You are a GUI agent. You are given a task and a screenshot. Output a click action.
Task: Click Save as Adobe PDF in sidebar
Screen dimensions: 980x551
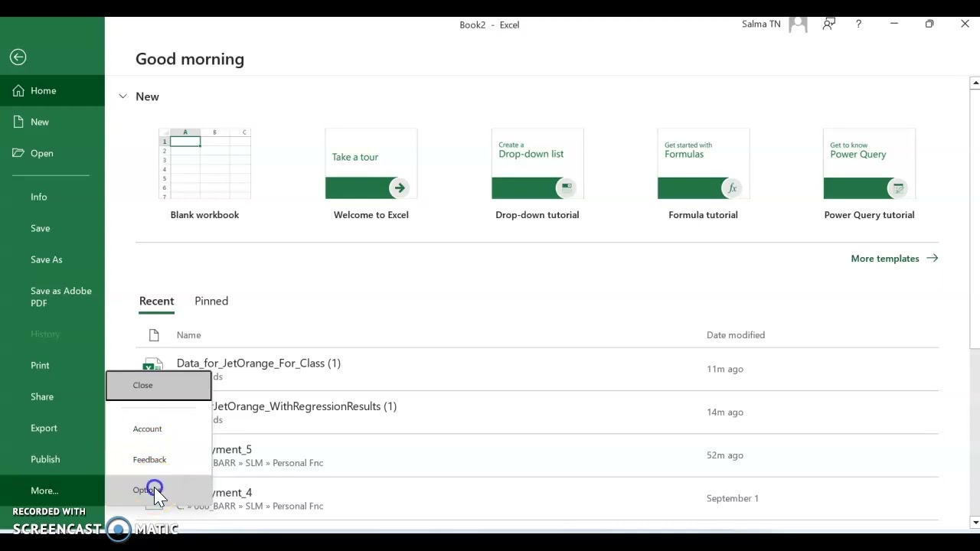tap(60, 297)
